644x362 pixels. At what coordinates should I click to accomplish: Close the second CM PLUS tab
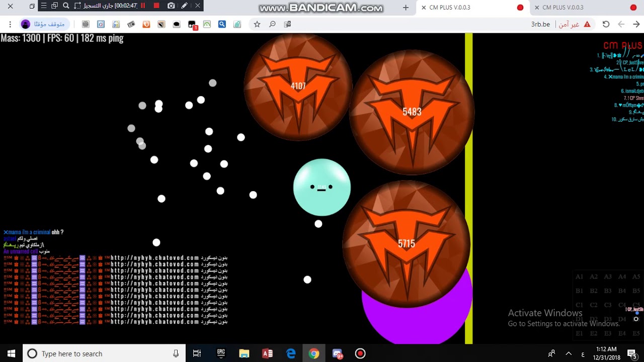click(x=537, y=8)
